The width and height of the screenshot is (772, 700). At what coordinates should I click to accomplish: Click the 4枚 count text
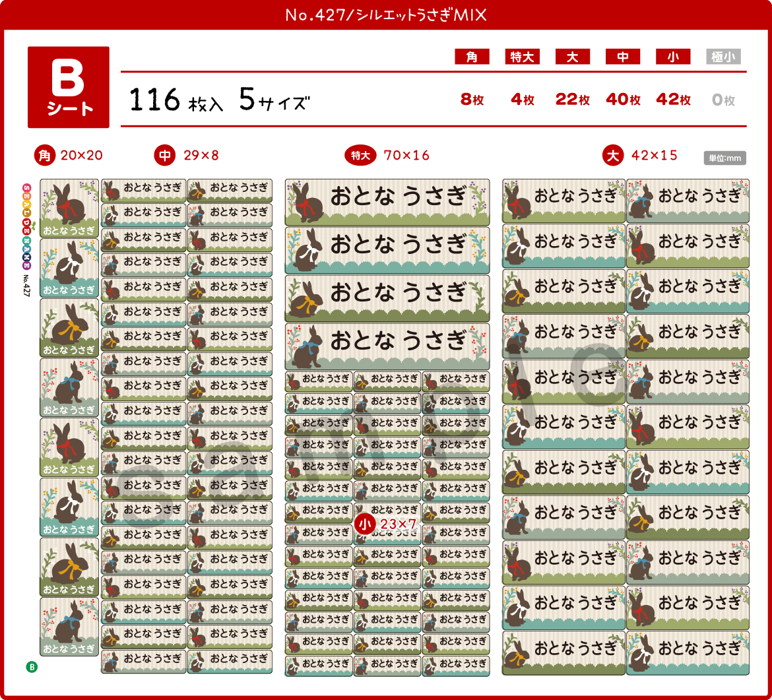(x=523, y=100)
